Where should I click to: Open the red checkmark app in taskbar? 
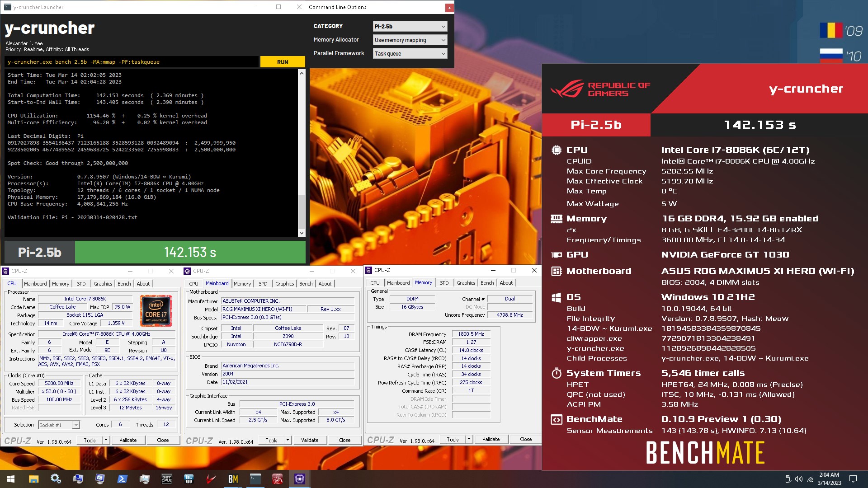211,479
